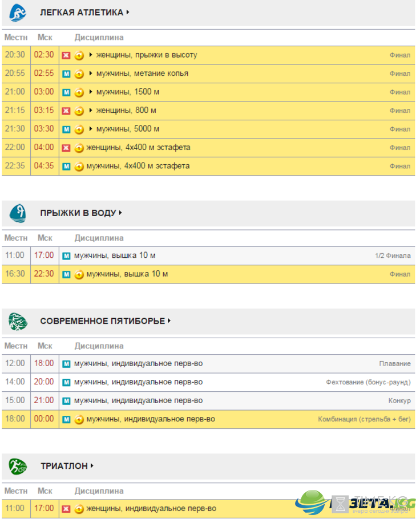Click the '1/2 Финала' stage label

[x=393, y=256]
